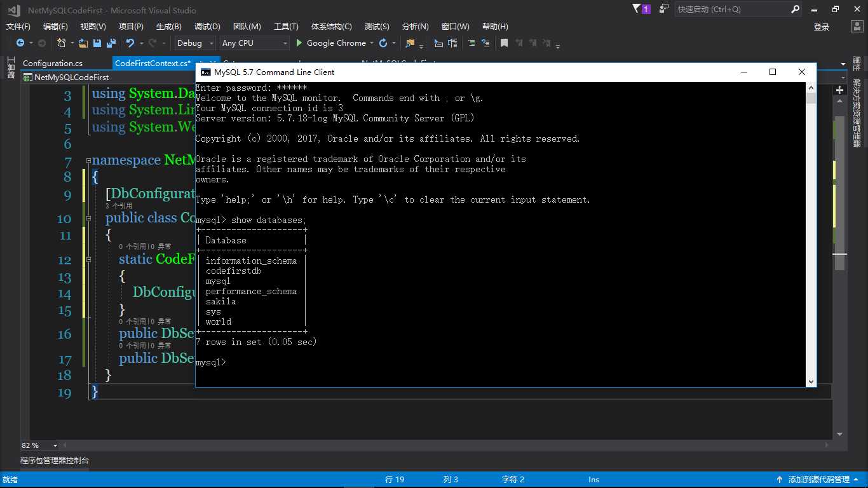Click sakila in the database list
This screenshot has width=868, height=488.
[220, 301]
